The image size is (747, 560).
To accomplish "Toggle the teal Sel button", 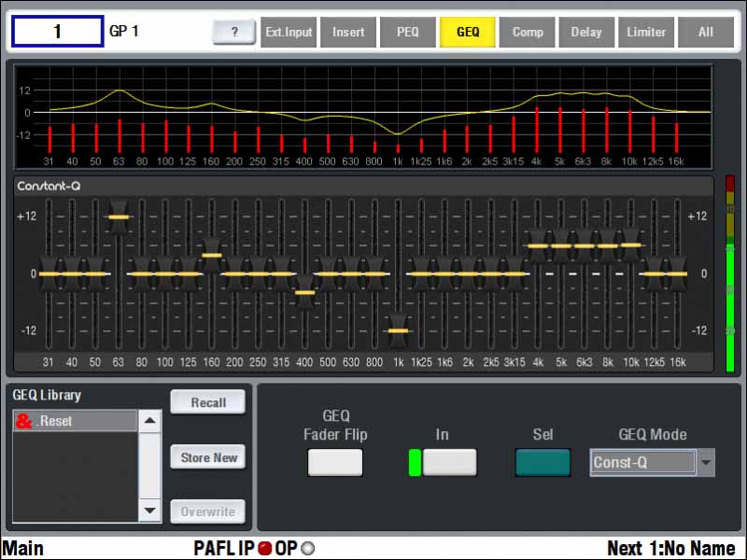I will click(x=543, y=462).
